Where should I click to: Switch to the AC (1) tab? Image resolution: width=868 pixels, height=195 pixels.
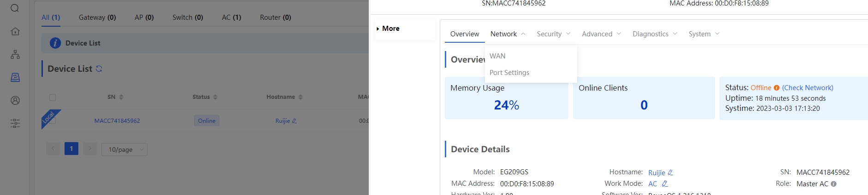click(x=231, y=17)
